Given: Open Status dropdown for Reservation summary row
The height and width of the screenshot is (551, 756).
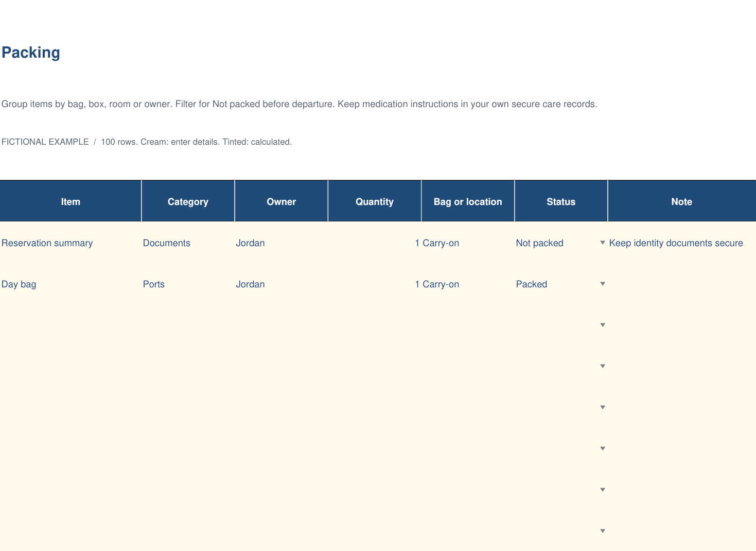Looking at the screenshot, I should 603,243.
